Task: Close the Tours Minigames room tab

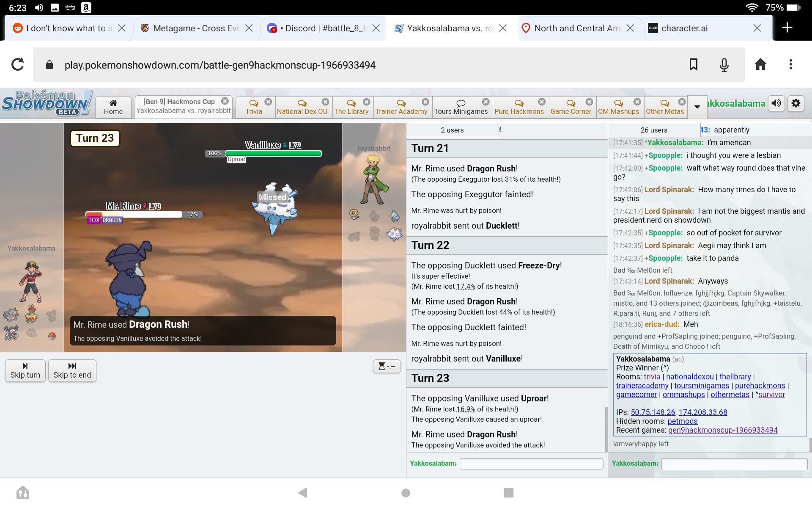Action: [x=486, y=102]
